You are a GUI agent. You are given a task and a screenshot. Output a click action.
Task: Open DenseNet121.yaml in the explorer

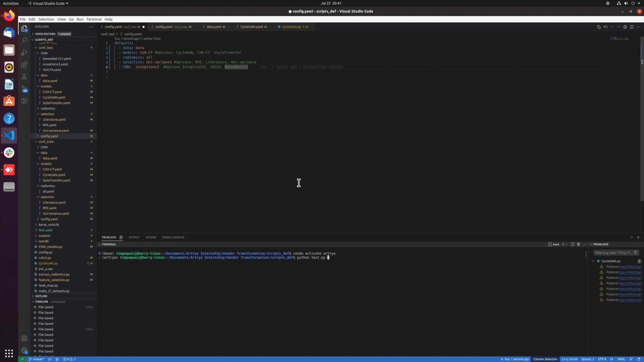pyautogui.click(x=57, y=59)
